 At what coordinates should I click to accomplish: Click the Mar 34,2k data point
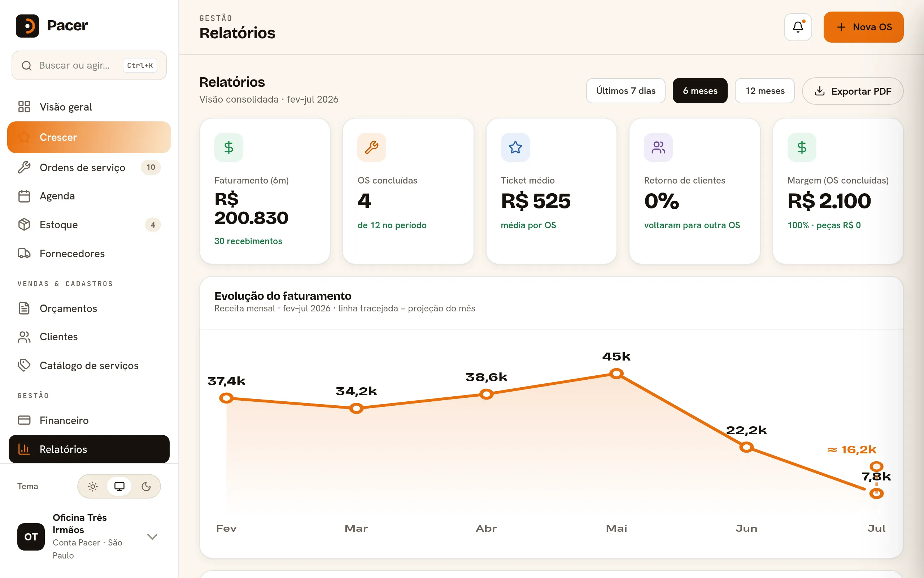click(x=356, y=408)
